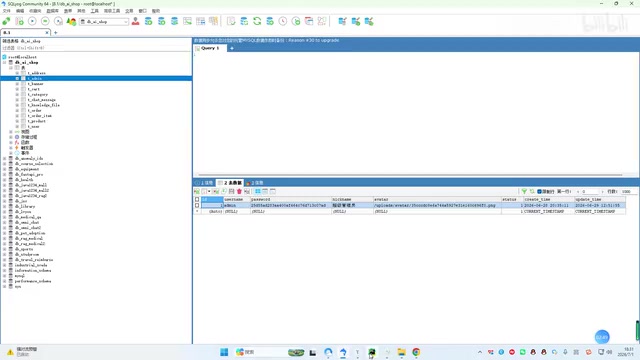Collapse the db_ai_shop database node
The height and width of the screenshot is (360, 640).
(x=4, y=62)
